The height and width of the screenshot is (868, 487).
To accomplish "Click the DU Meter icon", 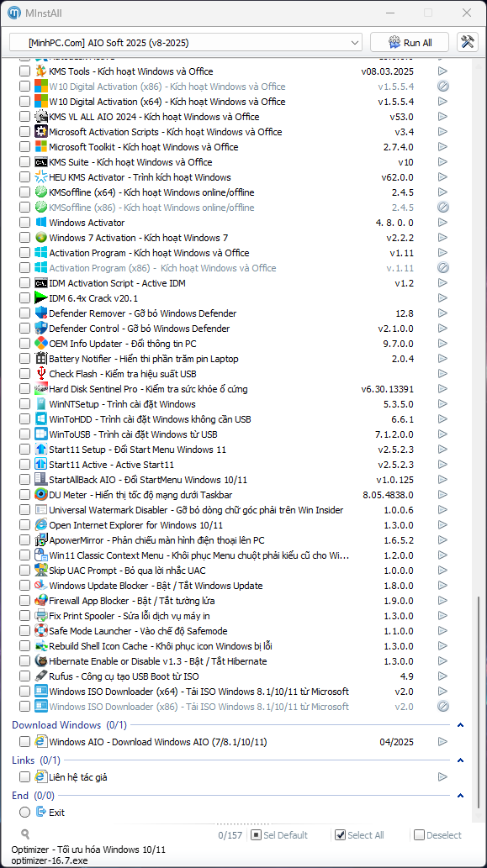I will tap(41, 495).
